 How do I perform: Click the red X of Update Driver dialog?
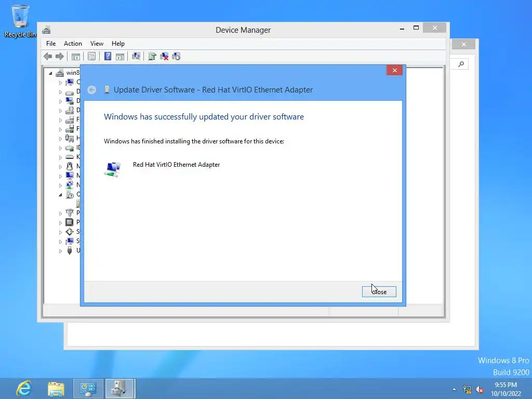tap(395, 70)
